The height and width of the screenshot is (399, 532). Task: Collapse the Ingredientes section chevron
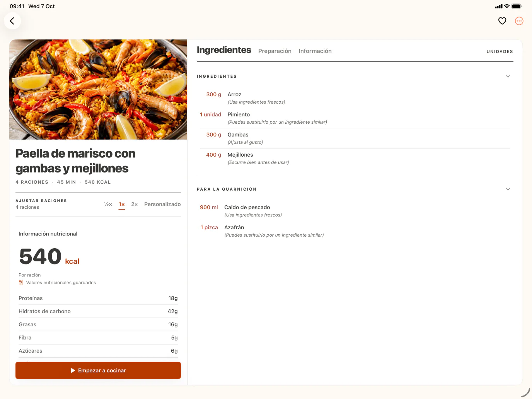(508, 77)
